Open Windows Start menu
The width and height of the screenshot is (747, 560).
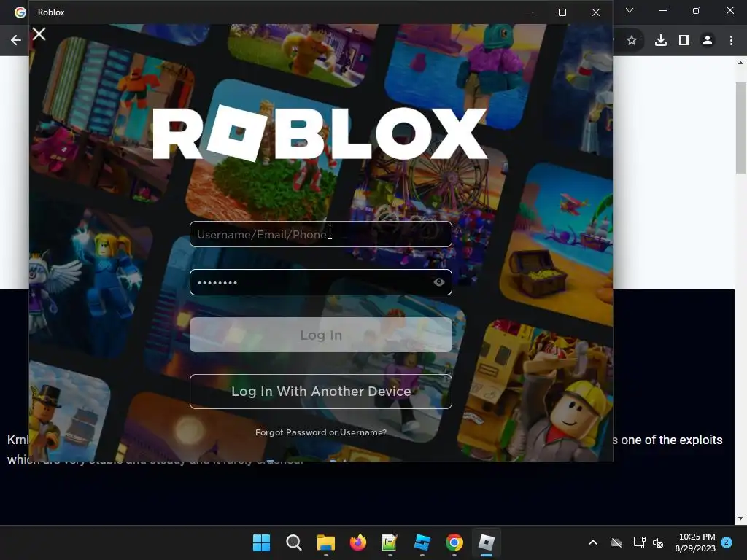tap(262, 542)
